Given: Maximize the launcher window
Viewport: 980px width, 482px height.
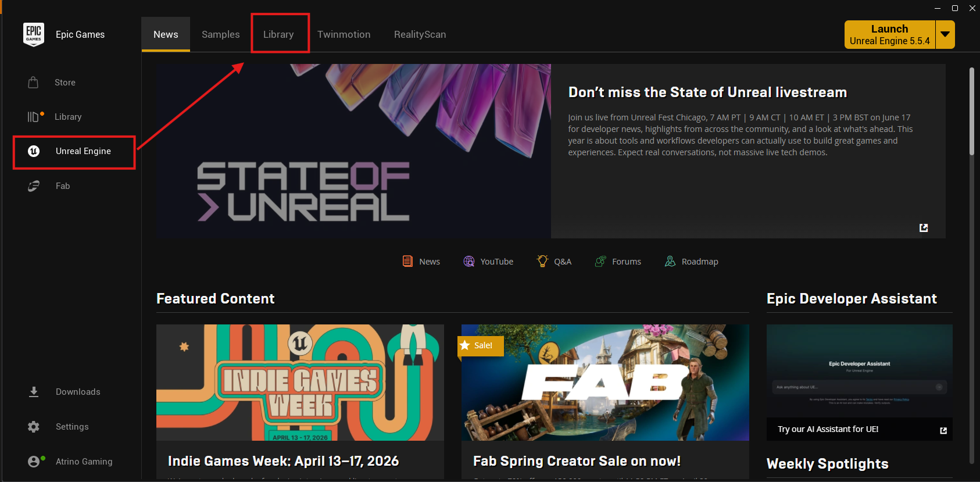Looking at the screenshot, I should [954, 8].
